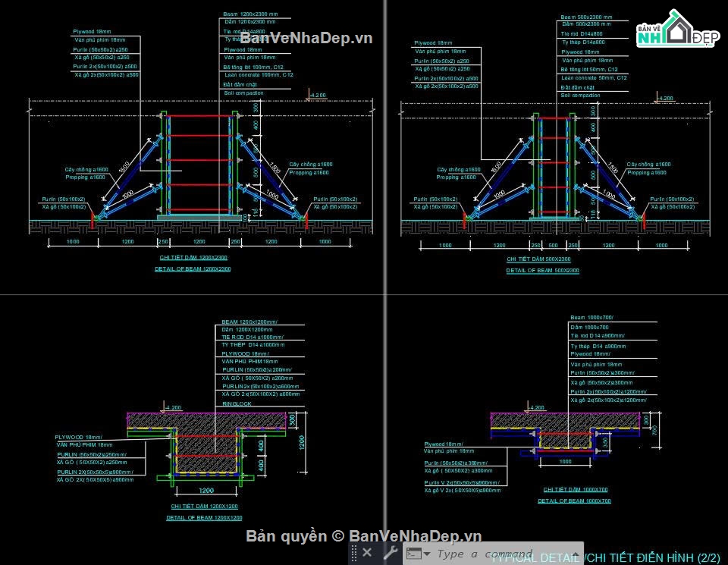The height and width of the screenshot is (565, 728).
Task: Select 'Purlin (50x50x2 )a300mm/' label in beam 1000x700 callout
Action: pyautogui.click(x=602, y=373)
